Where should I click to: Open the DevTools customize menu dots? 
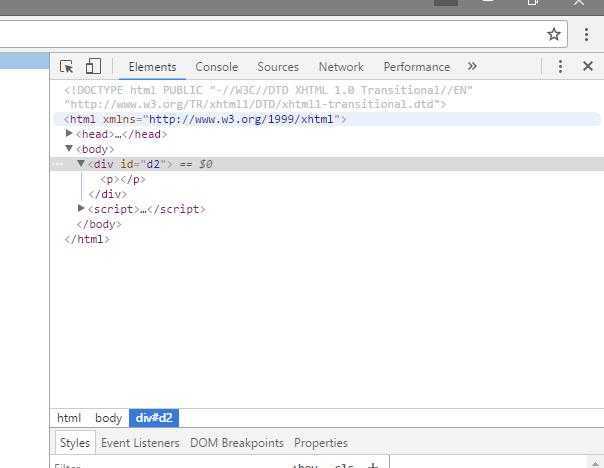click(560, 67)
